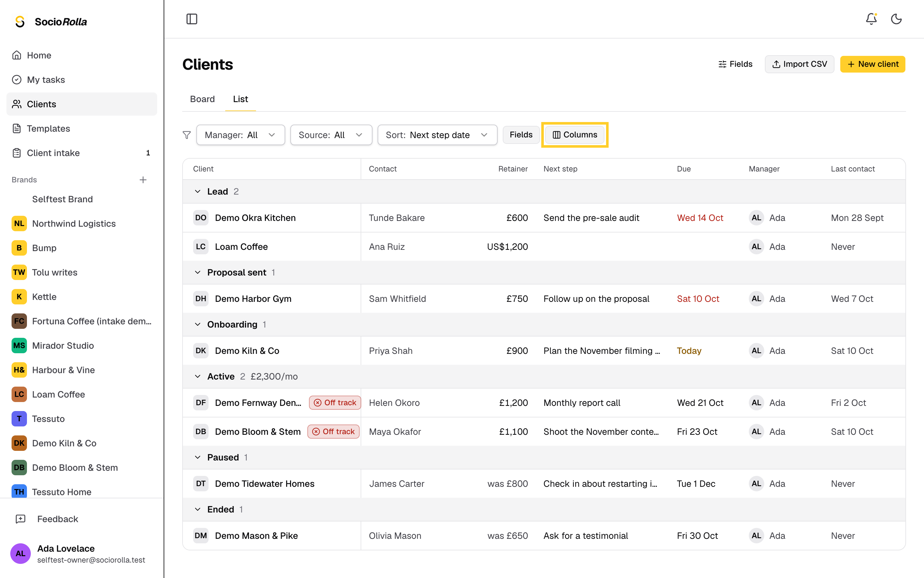
Task: Collapse the Paused group
Action: coord(198,458)
